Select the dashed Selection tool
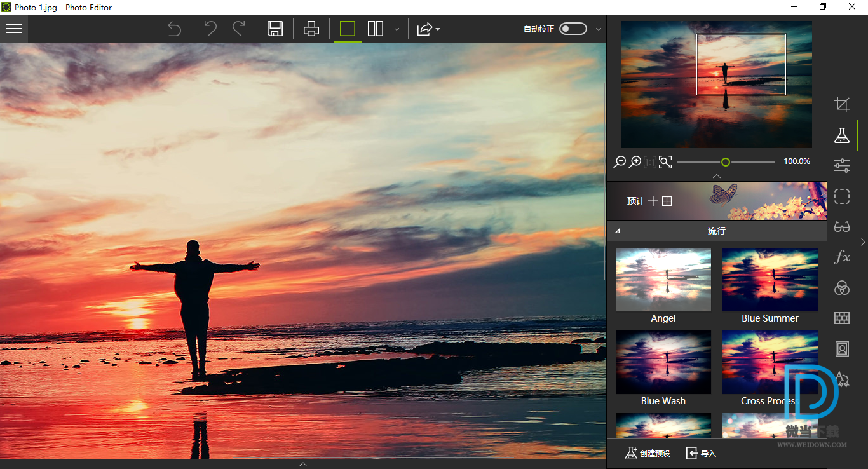 click(x=842, y=196)
